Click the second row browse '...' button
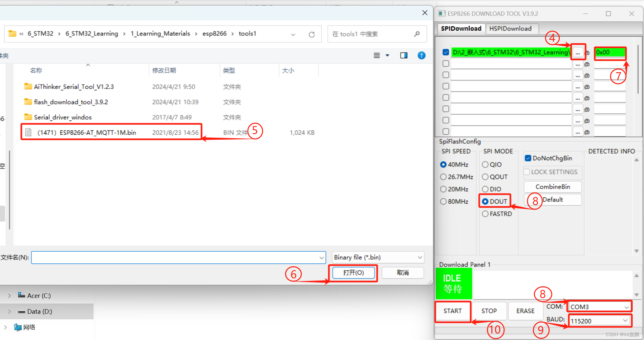This screenshot has width=644, height=340. point(578,64)
